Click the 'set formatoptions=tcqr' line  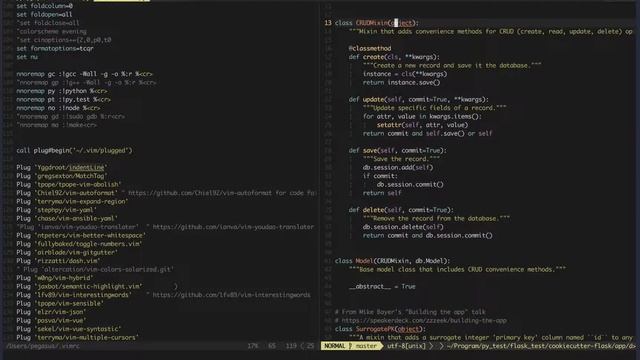(55, 48)
